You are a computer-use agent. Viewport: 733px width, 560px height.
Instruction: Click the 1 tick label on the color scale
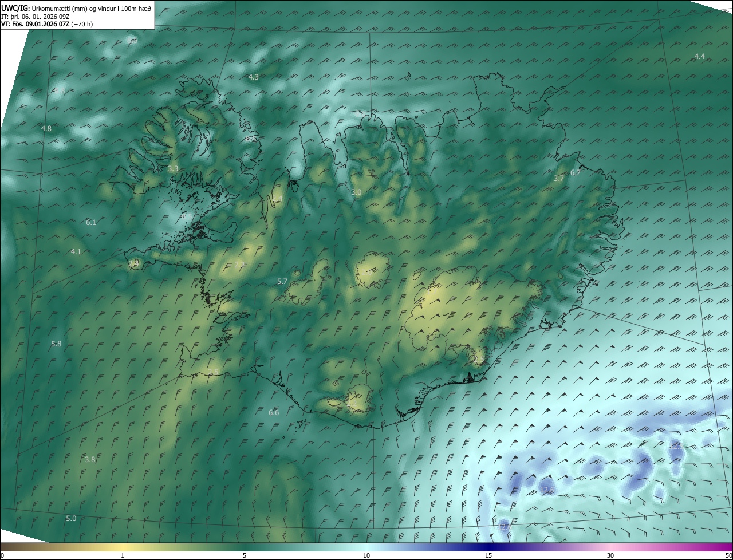pyautogui.click(x=123, y=556)
